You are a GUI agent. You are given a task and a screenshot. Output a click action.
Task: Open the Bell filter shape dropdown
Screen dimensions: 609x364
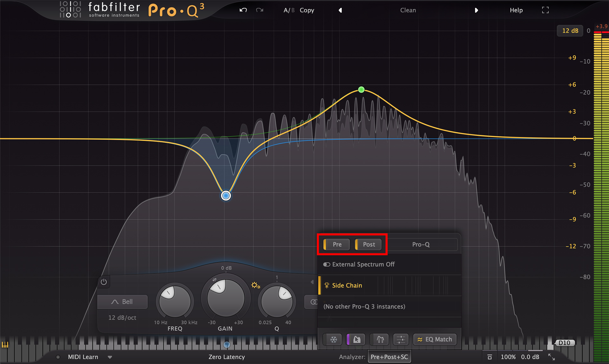pos(122,302)
